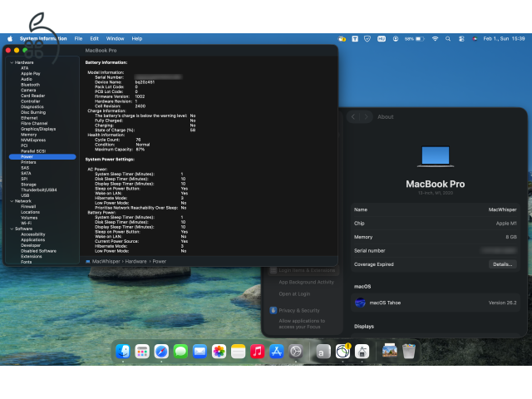Click the MacBook Pro laptop image

tap(436, 156)
